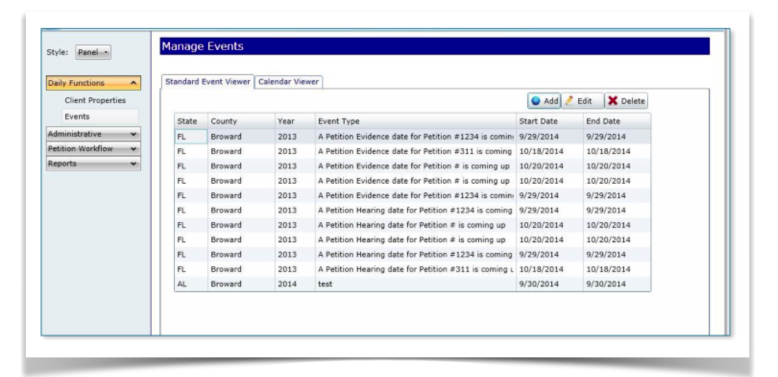The height and width of the screenshot is (377, 778).
Task: Expand the Reports section
Action: (x=93, y=164)
